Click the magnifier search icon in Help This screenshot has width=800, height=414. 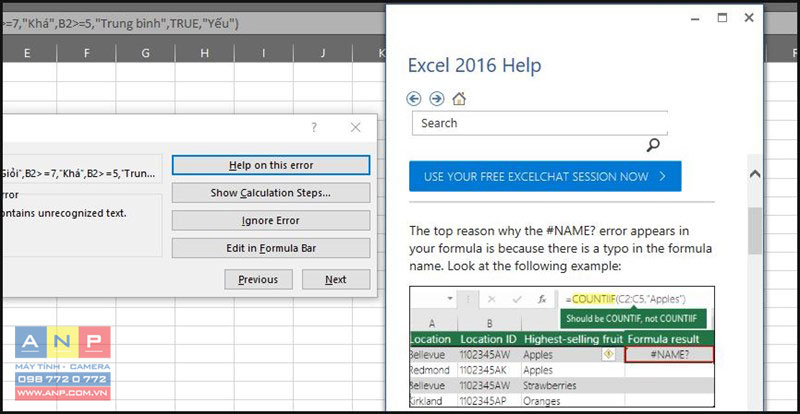[653, 145]
